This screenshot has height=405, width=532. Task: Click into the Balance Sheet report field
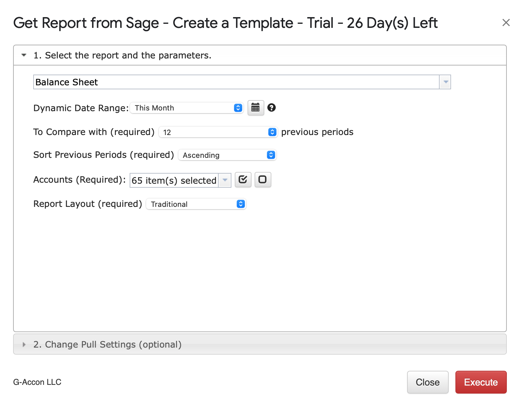(x=236, y=82)
